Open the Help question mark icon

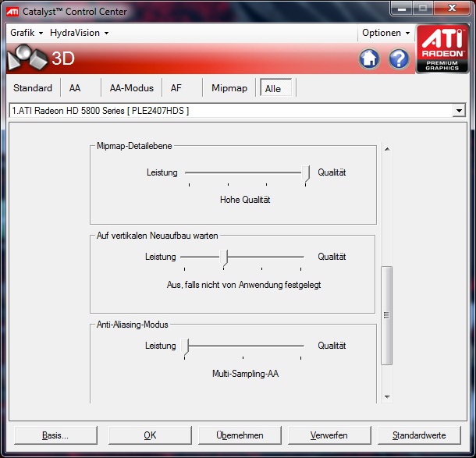399,59
